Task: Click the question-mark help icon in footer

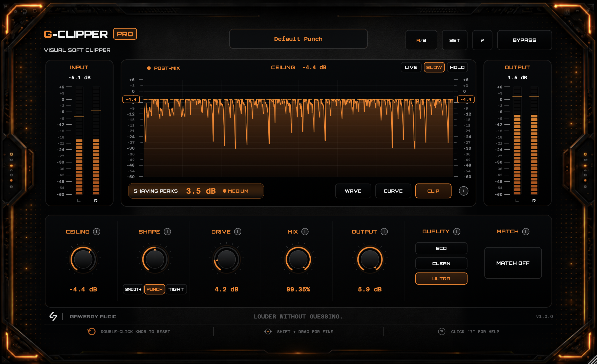Action: [x=441, y=331]
